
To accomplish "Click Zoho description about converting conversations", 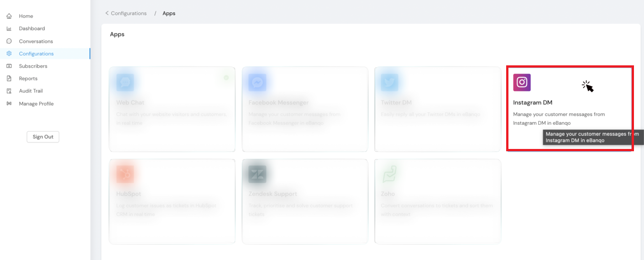I will (x=437, y=210).
